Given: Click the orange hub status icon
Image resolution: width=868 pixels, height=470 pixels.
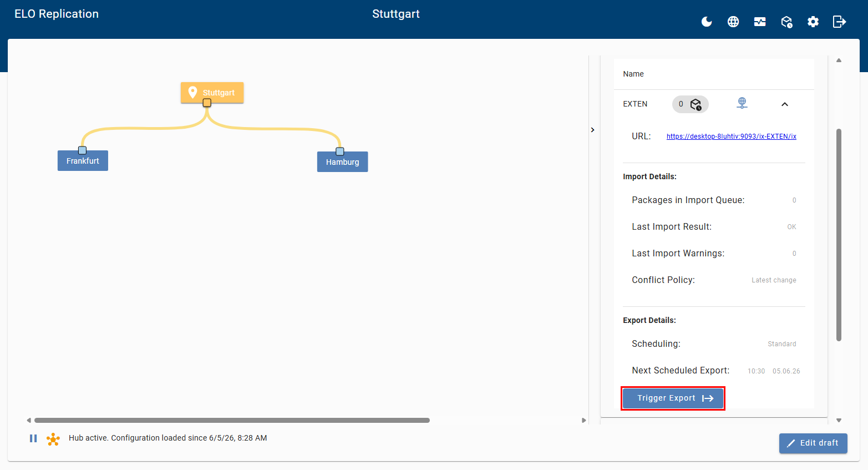Looking at the screenshot, I should click(x=53, y=439).
